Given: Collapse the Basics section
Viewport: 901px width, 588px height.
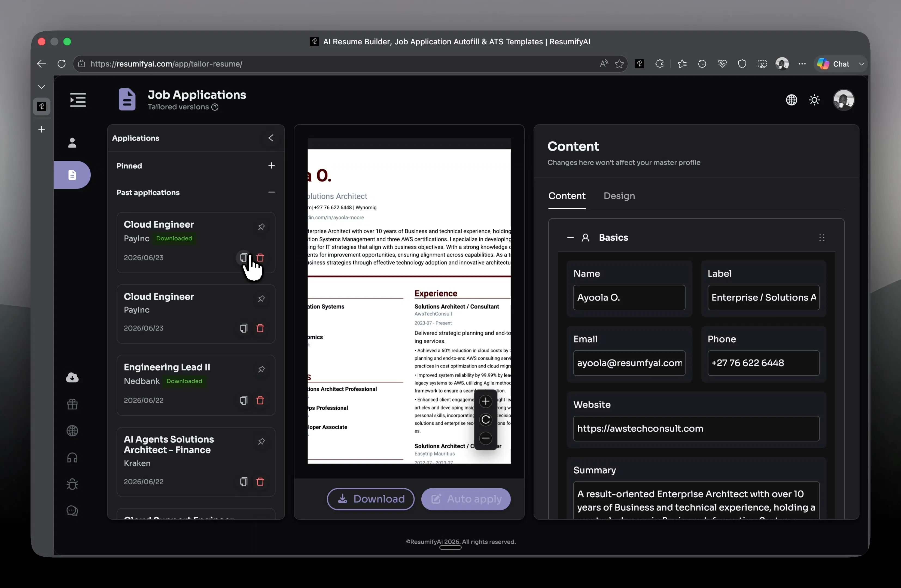Looking at the screenshot, I should [570, 238].
